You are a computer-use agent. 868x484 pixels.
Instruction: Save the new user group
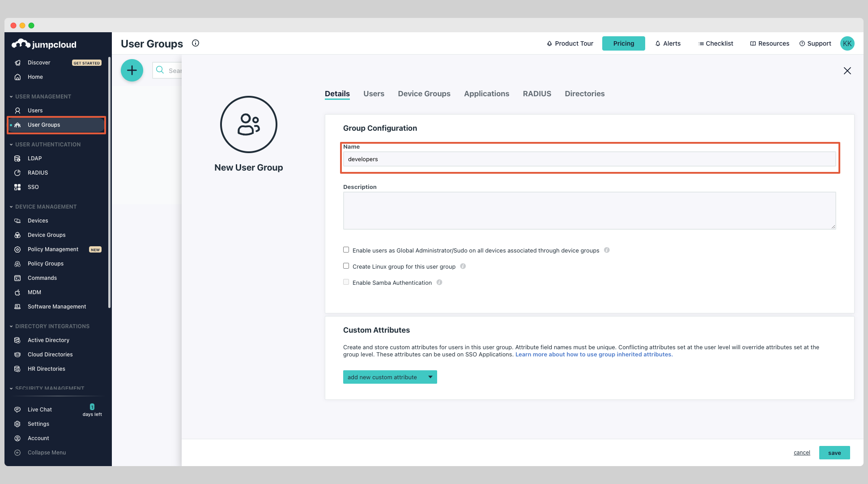(834, 452)
